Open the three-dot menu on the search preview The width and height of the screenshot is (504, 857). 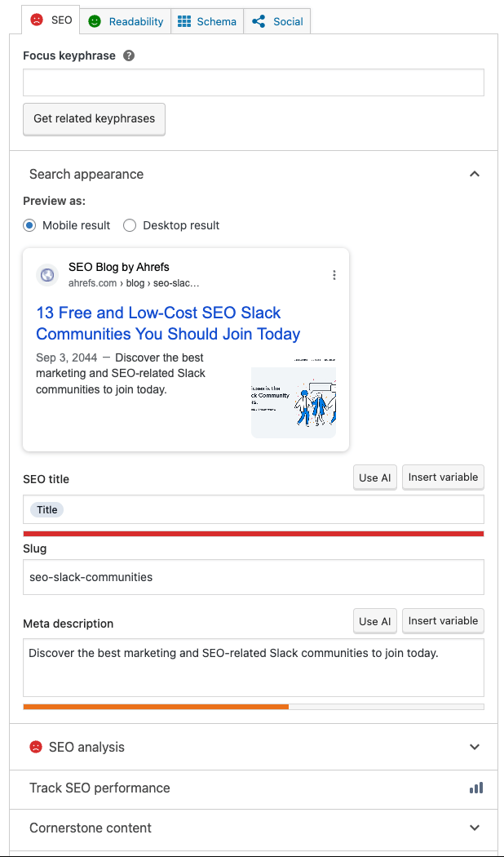tap(334, 275)
